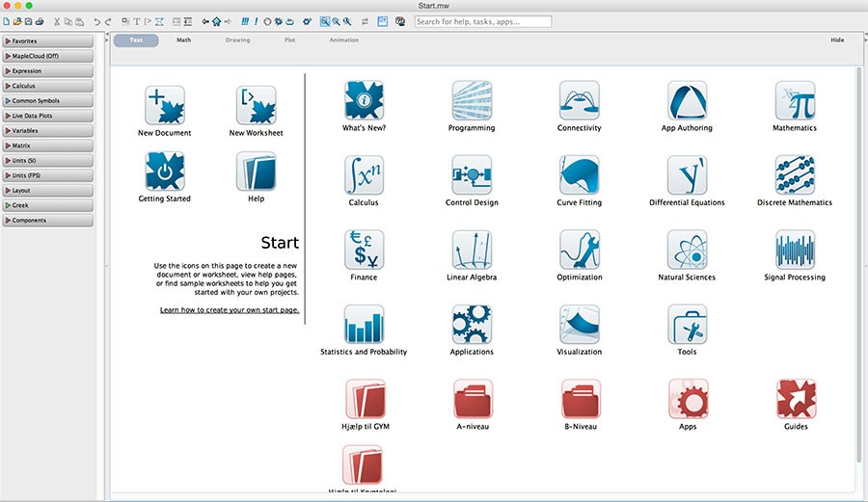Viewport: 868px width, 502px height.
Task: Click the Undo toolbar arrow
Action: [96, 21]
